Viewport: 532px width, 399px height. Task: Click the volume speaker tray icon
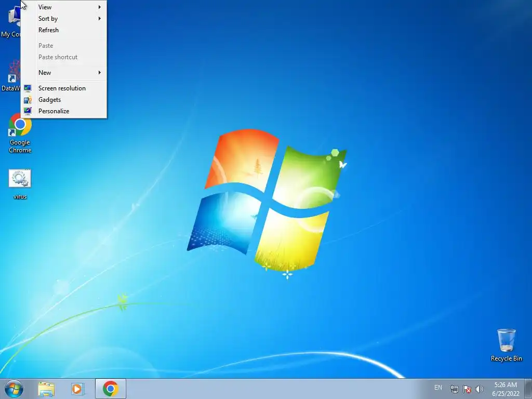479,389
